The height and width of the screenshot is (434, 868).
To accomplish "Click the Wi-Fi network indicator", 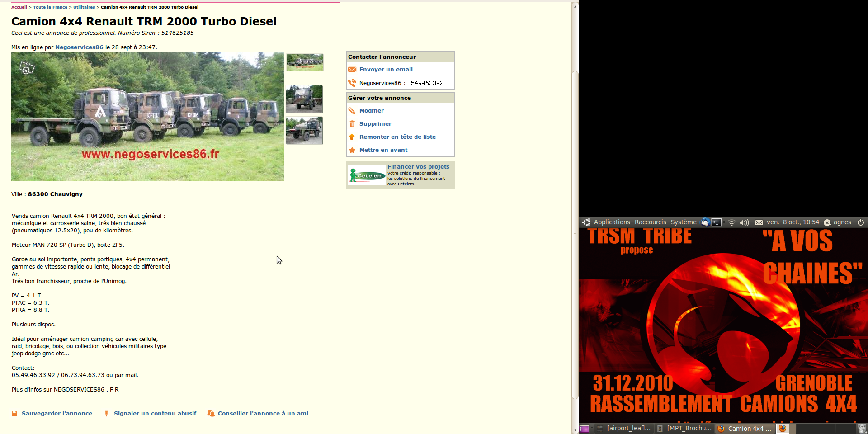I will pyautogui.click(x=731, y=222).
